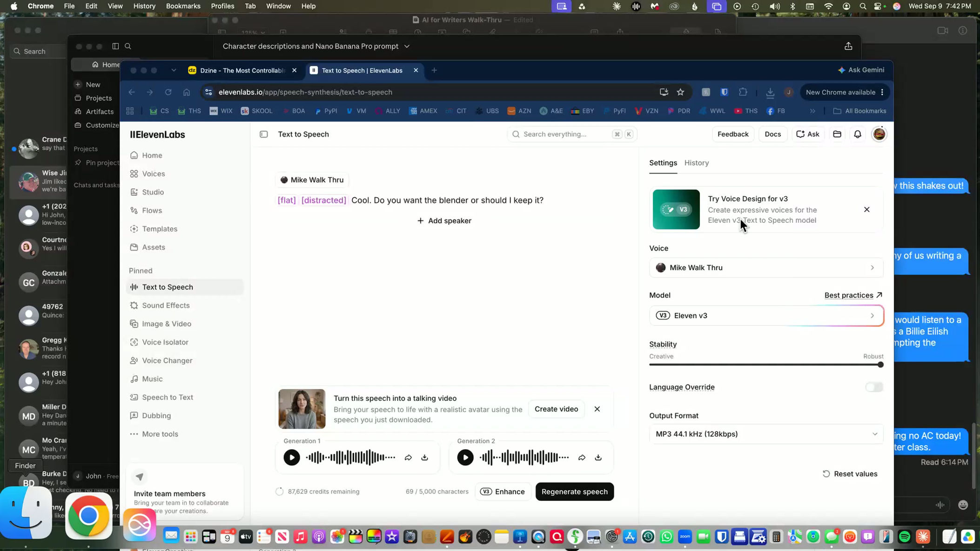Open Chrome extensions puzzle icon
The width and height of the screenshot is (980, 551).
(x=743, y=92)
